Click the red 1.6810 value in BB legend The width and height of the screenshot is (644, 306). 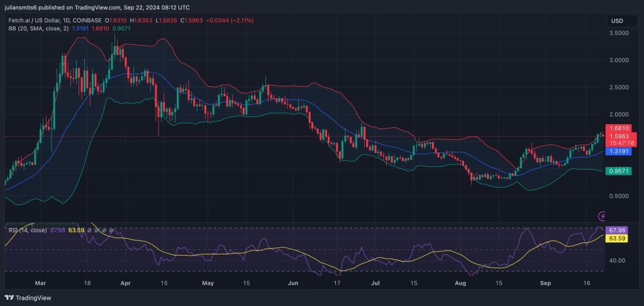(101, 28)
